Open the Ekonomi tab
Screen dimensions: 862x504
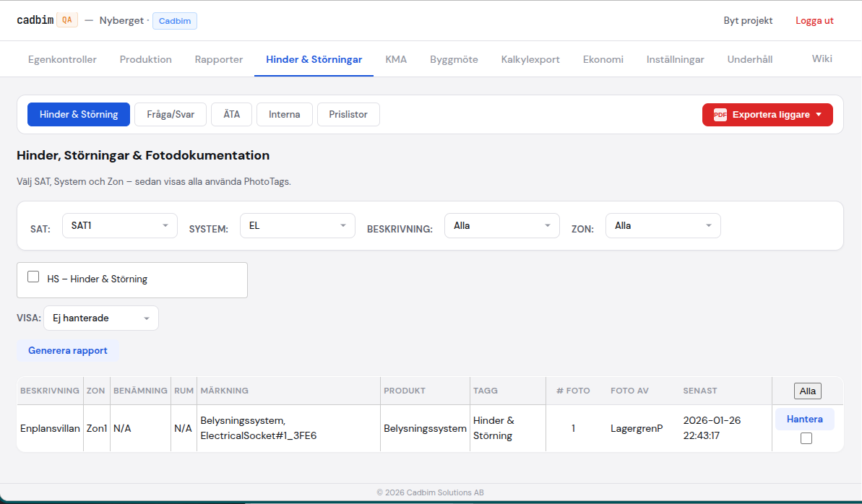coord(603,59)
